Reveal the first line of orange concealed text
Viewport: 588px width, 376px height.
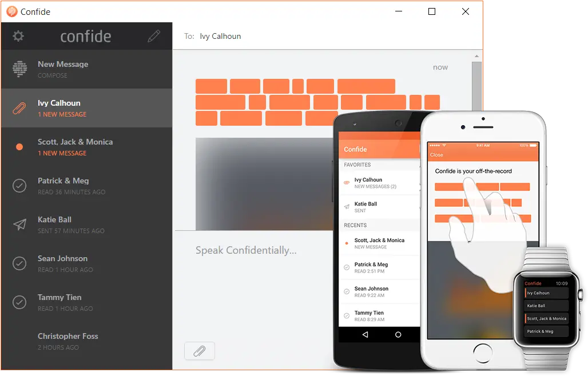[295, 86]
